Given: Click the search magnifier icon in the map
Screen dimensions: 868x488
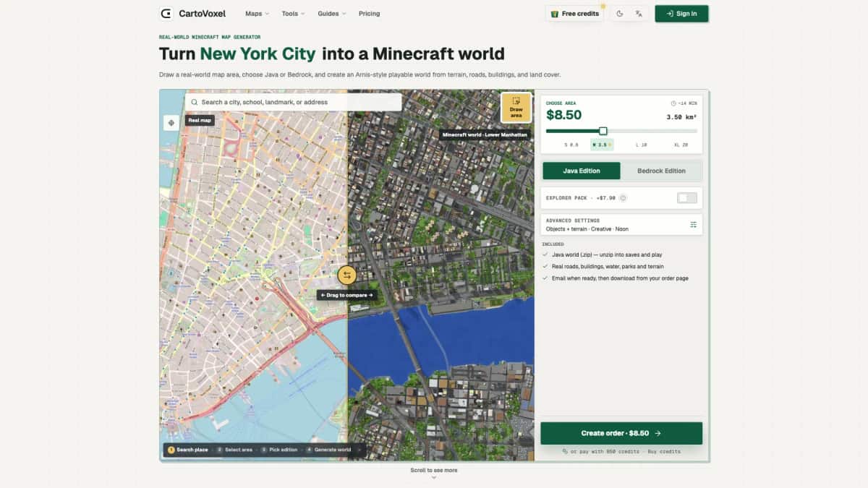Looking at the screenshot, I should click(195, 103).
